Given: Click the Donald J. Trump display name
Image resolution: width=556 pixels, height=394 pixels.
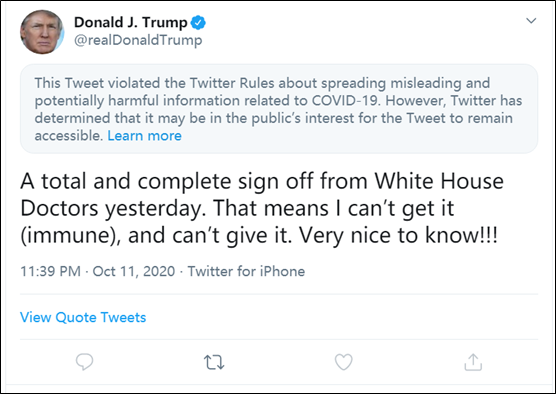Looking at the screenshot, I should pyautogui.click(x=130, y=22).
